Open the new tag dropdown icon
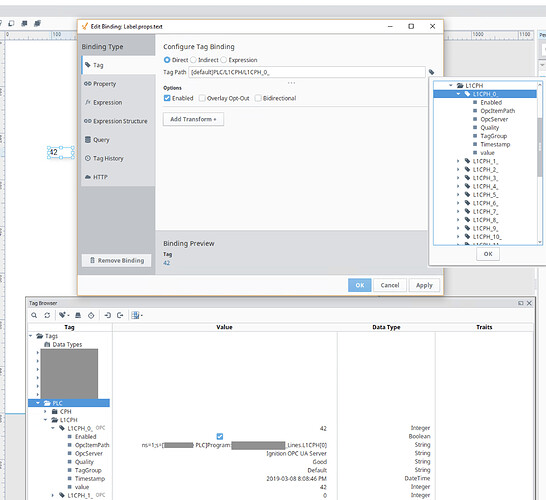This screenshot has height=500, width=546. coord(64,315)
